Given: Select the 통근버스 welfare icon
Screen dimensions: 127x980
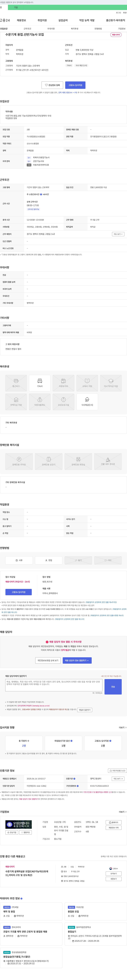Looking at the screenshot, I should pyautogui.click(x=16, y=383).
